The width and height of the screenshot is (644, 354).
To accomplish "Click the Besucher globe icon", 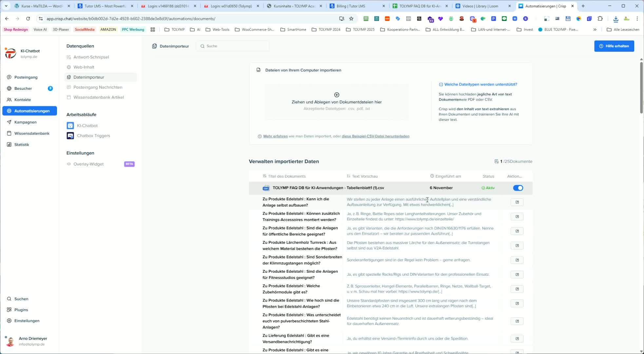I will pos(9,88).
